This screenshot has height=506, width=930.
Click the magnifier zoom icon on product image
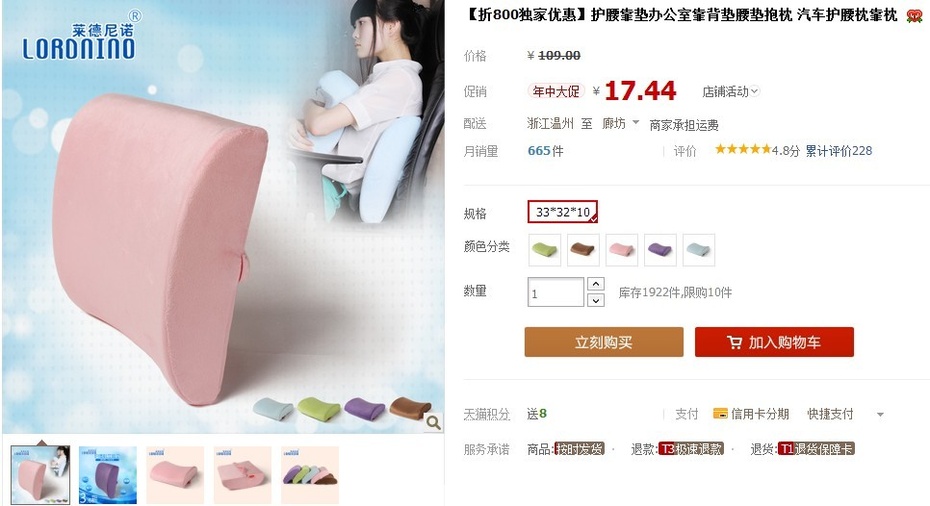coord(434,422)
